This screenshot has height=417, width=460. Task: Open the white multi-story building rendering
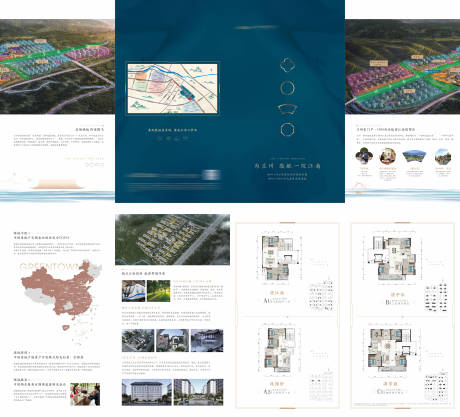(147, 392)
